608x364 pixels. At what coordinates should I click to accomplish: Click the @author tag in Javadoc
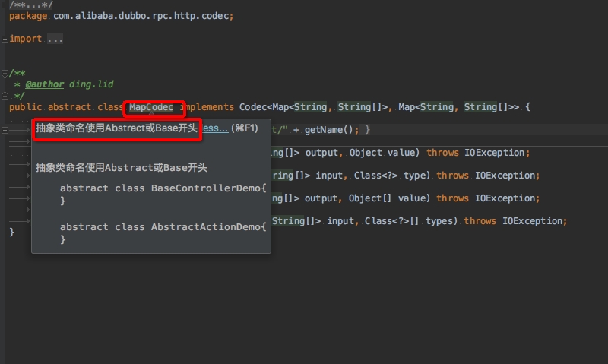click(44, 84)
